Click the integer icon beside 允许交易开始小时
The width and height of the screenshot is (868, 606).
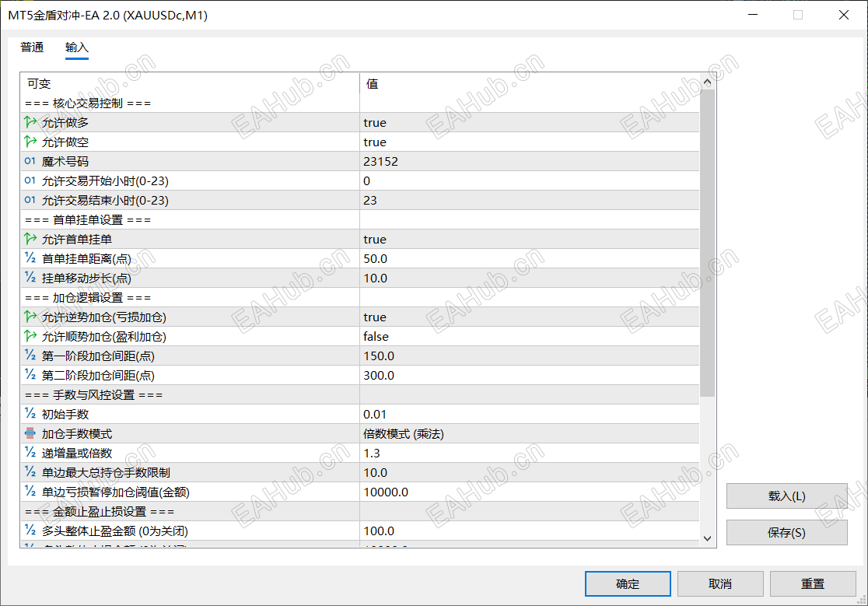click(x=30, y=180)
